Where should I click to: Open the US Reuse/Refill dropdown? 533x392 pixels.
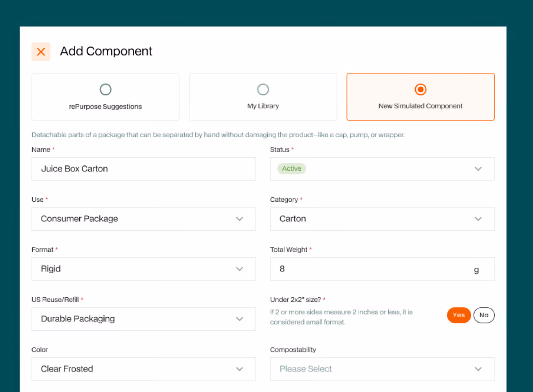(x=144, y=319)
